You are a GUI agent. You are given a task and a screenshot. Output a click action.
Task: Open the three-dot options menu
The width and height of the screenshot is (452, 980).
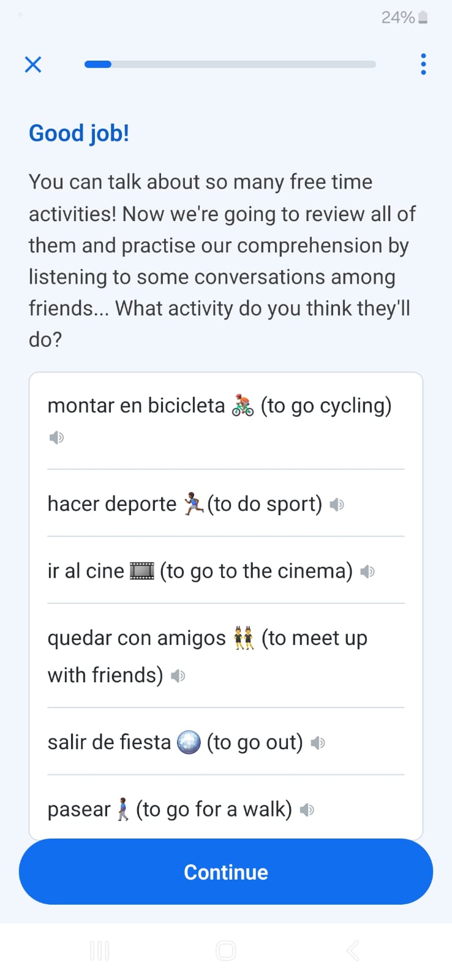point(423,64)
